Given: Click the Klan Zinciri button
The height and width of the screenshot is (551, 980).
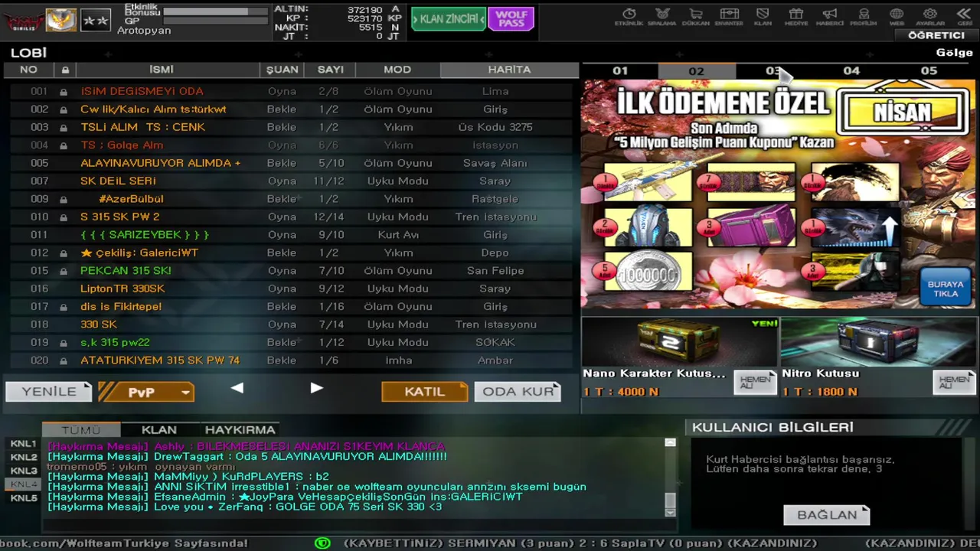Looking at the screenshot, I should coord(449,19).
